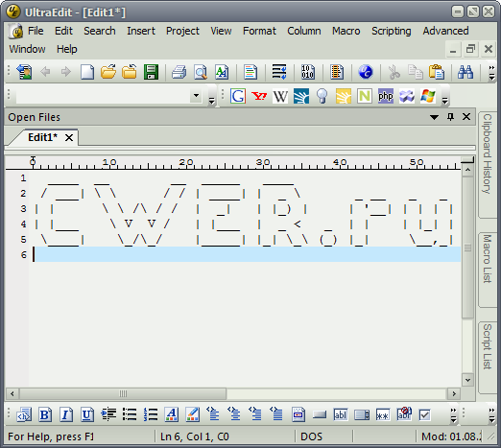Open the Open Files panel dropdown arrow
Viewport: 501px width, 448px height.
434,117
